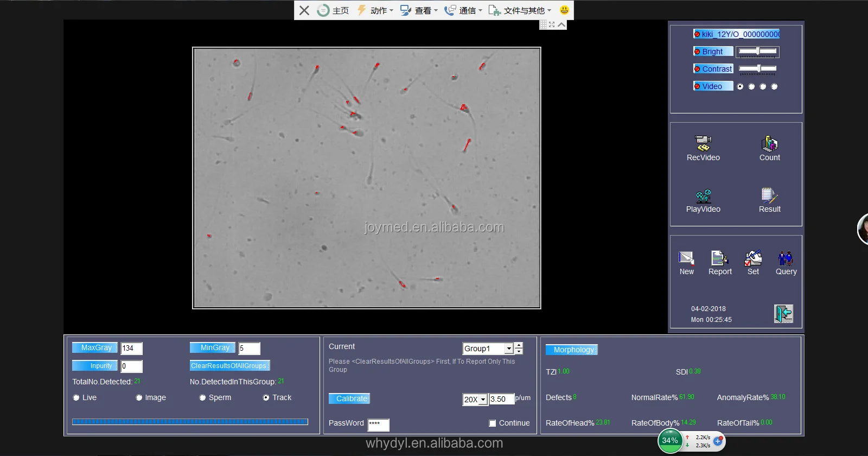The height and width of the screenshot is (456, 868).
Task: Select the Sperm display option
Action: tap(203, 398)
